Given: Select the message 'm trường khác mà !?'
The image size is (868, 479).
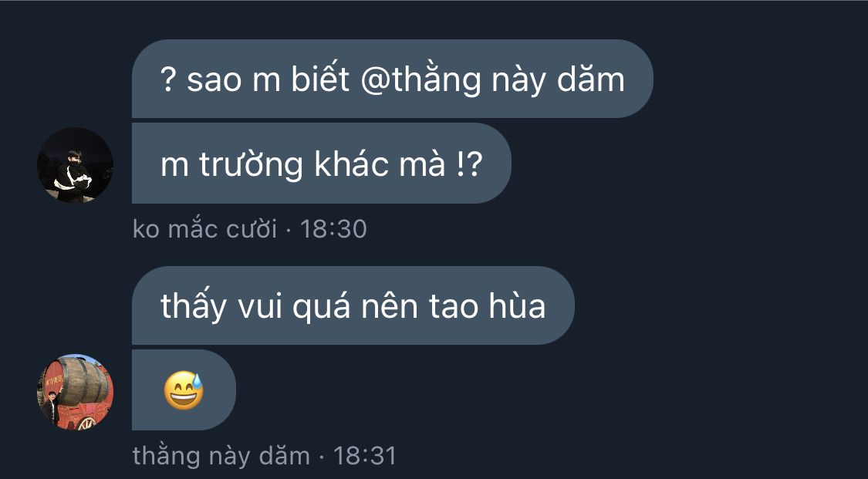Looking at the screenshot, I should click(x=322, y=164).
